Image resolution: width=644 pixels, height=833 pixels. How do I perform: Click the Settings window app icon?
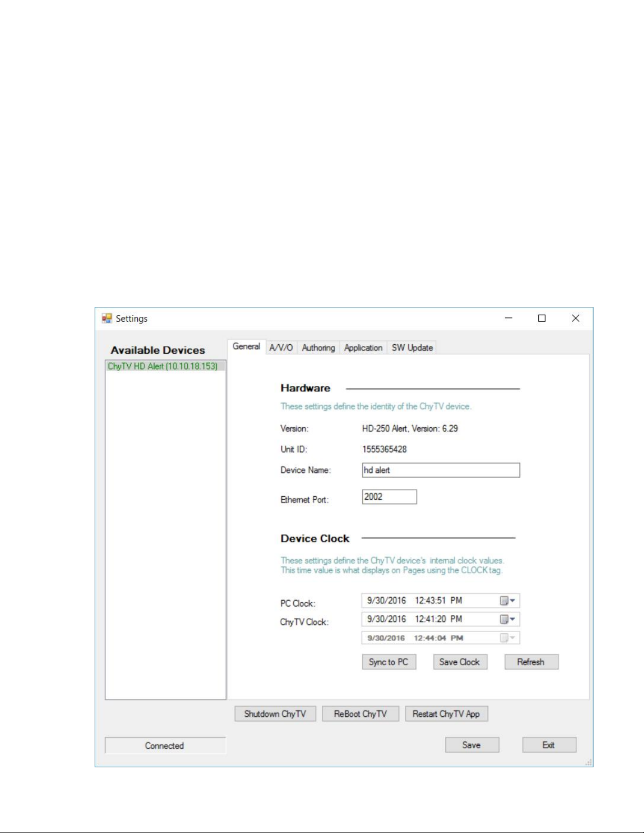point(107,318)
